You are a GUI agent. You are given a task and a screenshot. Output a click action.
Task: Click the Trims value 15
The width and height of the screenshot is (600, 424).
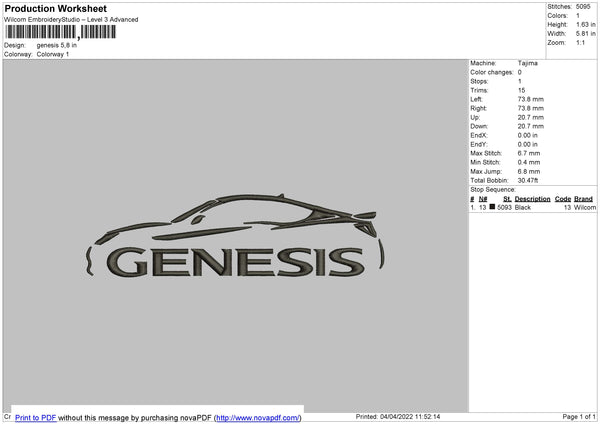[521, 90]
